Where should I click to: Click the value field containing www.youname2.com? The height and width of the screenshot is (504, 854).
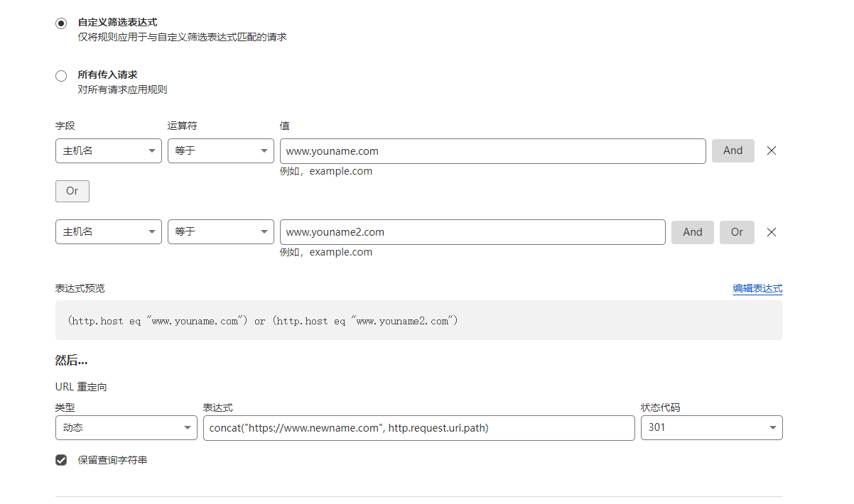[x=472, y=232]
